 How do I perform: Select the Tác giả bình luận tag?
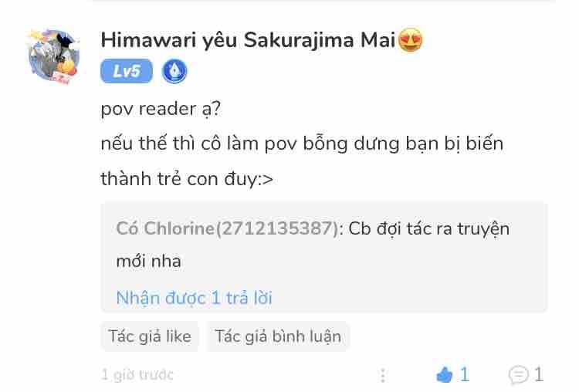[x=278, y=336]
